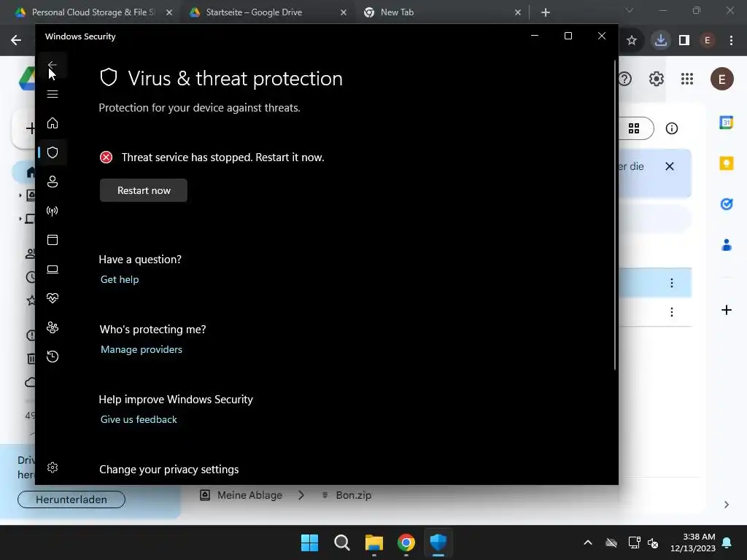Open Device security laptop icon
The image size is (747, 560).
pos(53,270)
